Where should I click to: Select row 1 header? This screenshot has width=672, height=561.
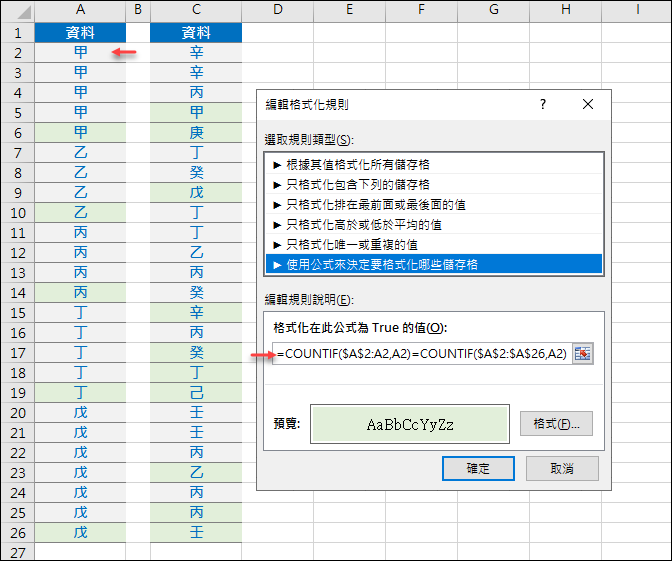click(x=18, y=33)
